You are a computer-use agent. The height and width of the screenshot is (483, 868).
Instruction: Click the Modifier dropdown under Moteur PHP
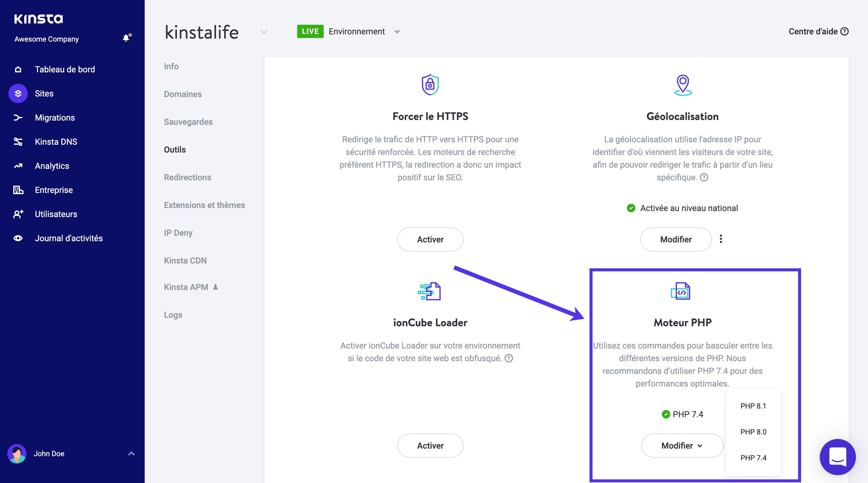click(682, 445)
